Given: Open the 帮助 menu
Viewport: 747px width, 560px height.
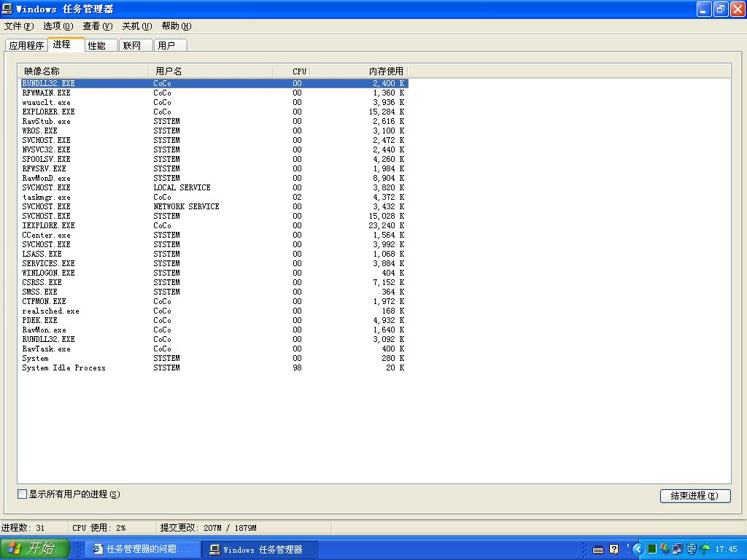Looking at the screenshot, I should point(177,26).
